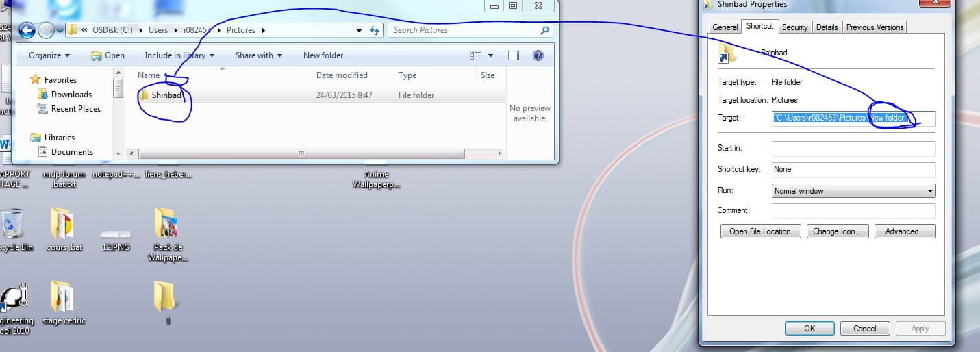This screenshot has height=352, width=980.
Task: Click the search magnifier icon in Explorer
Action: pos(544,30)
